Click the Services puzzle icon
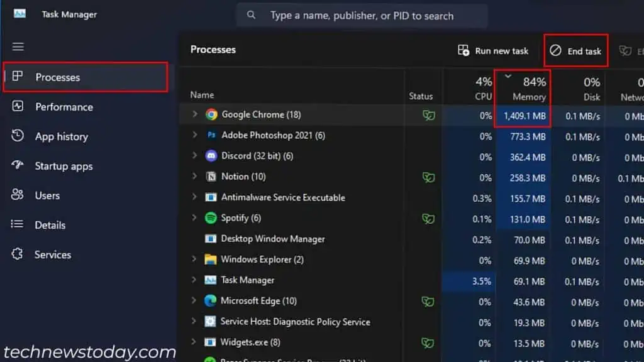This screenshot has height=362, width=644. click(x=17, y=254)
